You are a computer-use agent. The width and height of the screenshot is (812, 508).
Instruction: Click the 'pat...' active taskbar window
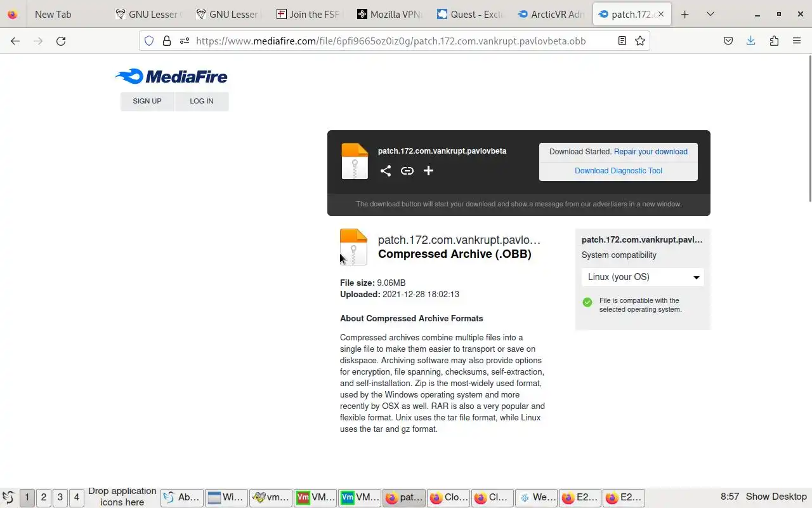[x=404, y=497]
